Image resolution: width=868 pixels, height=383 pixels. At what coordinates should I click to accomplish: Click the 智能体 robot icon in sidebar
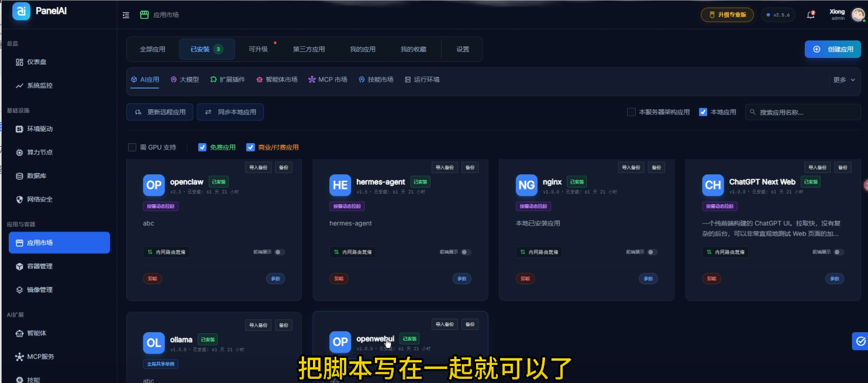click(19, 333)
